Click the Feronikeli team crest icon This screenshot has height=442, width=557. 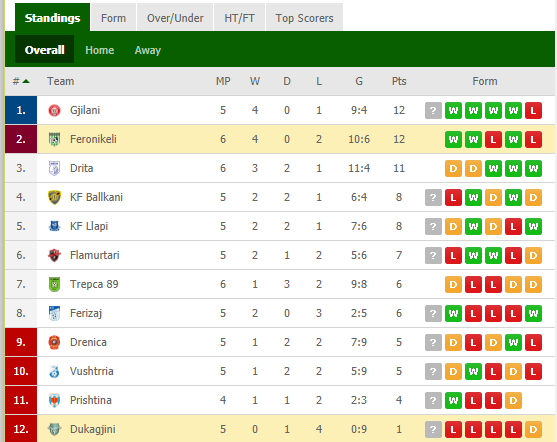point(54,139)
